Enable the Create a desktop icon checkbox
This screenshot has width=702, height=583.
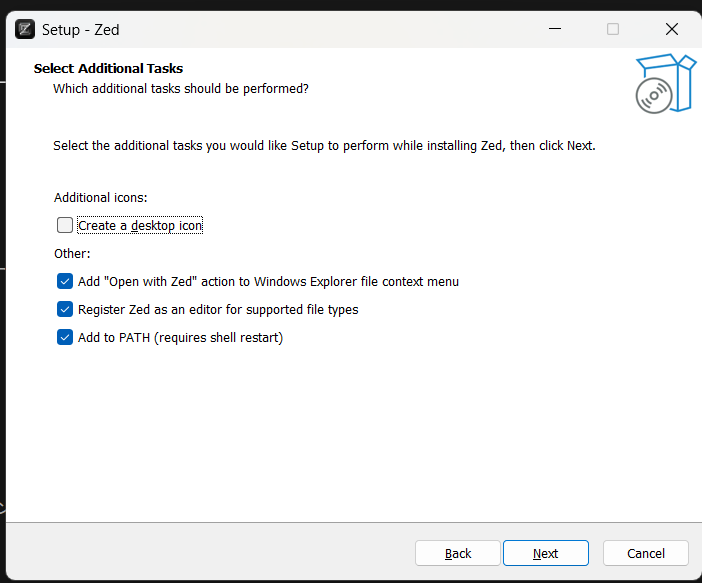click(65, 225)
